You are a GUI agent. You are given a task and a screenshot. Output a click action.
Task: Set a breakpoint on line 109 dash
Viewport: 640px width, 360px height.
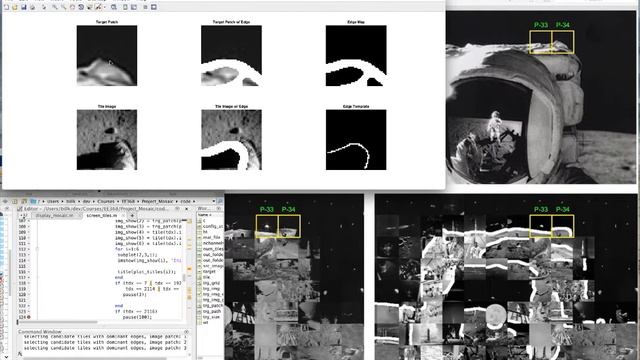click(29, 231)
